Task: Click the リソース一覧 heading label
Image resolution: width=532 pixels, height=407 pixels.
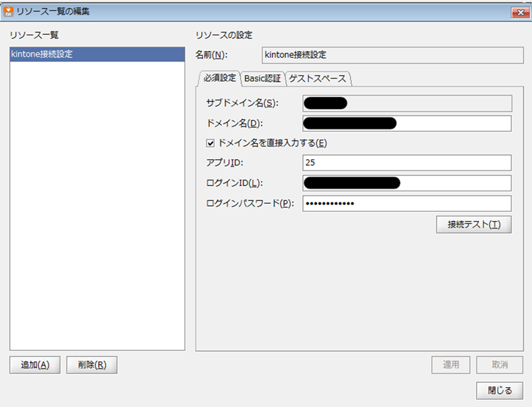Action: pos(34,35)
